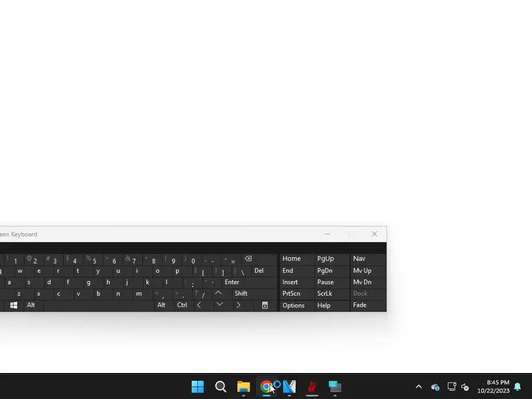Toggle ScrLk key
Viewport: 532px width, 399px height.
[x=331, y=294]
